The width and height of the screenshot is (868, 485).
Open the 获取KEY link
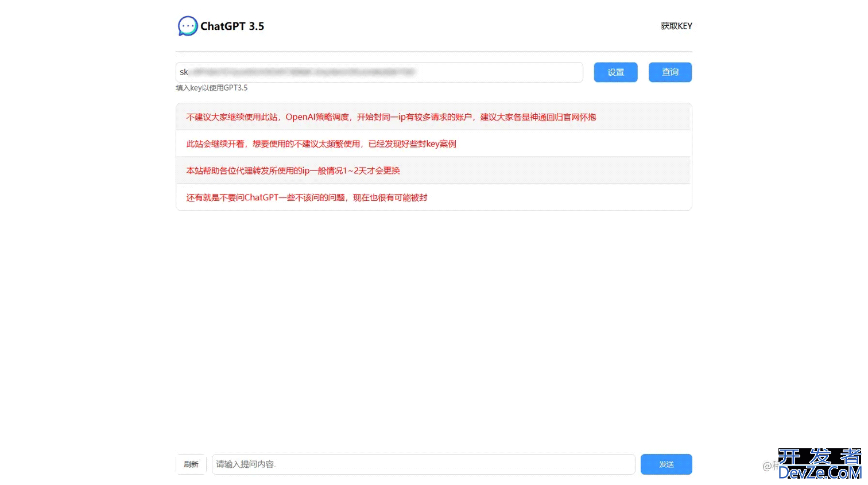(x=676, y=26)
